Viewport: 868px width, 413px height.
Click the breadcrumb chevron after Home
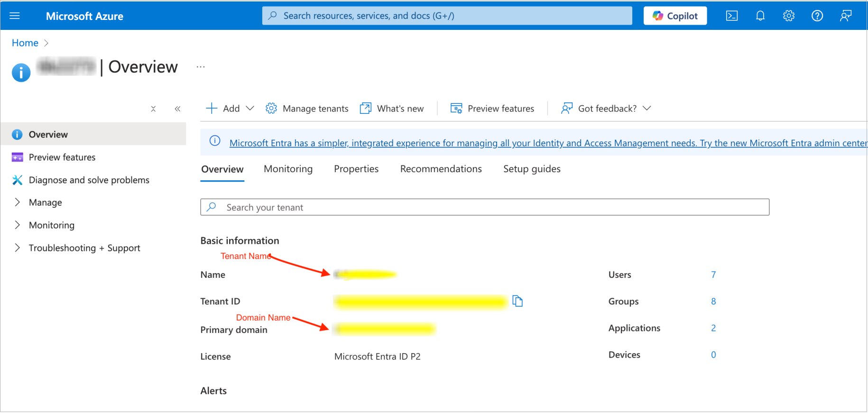46,43
